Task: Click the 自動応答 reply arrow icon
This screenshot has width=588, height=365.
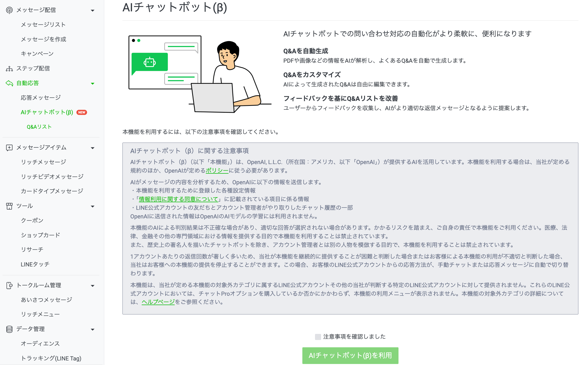Action: pos(9,83)
